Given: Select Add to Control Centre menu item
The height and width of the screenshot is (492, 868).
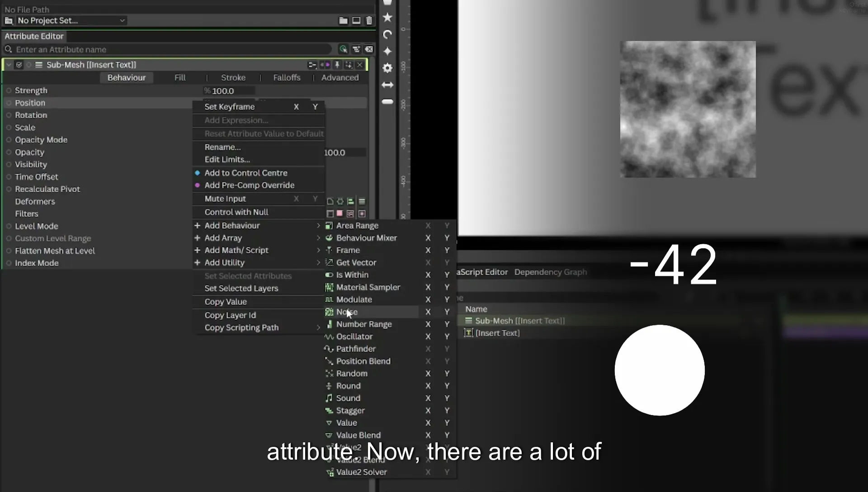Looking at the screenshot, I should 246,173.
